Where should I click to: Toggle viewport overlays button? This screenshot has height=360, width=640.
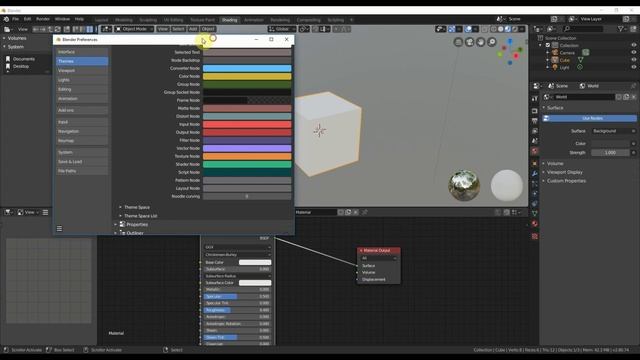tap(468, 29)
